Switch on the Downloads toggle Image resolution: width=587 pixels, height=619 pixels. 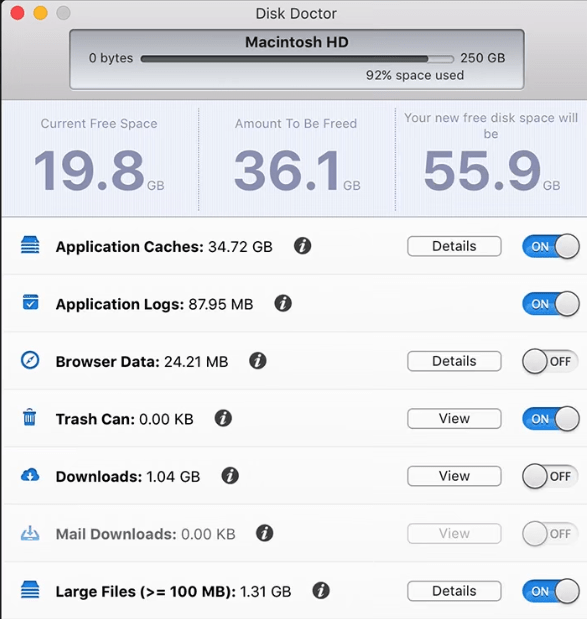(551, 476)
